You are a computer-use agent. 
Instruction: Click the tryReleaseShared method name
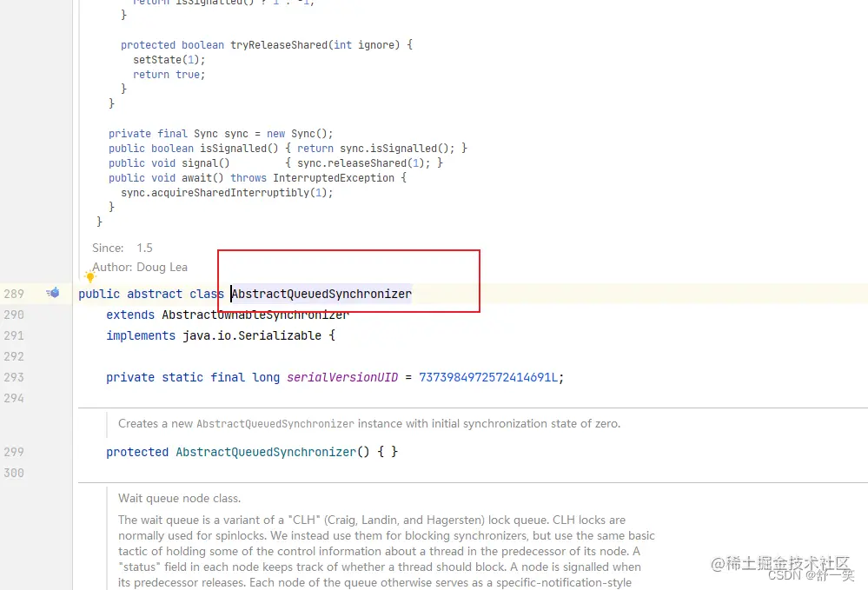[x=279, y=45]
